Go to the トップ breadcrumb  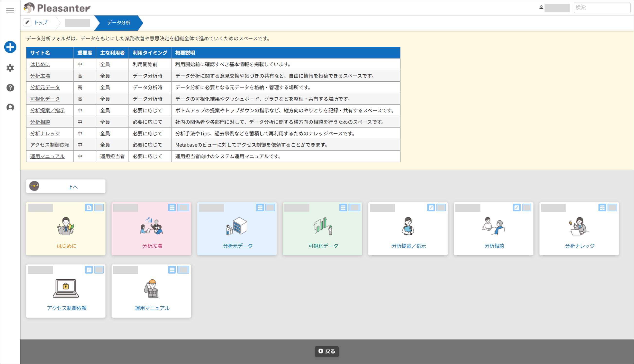click(x=41, y=23)
